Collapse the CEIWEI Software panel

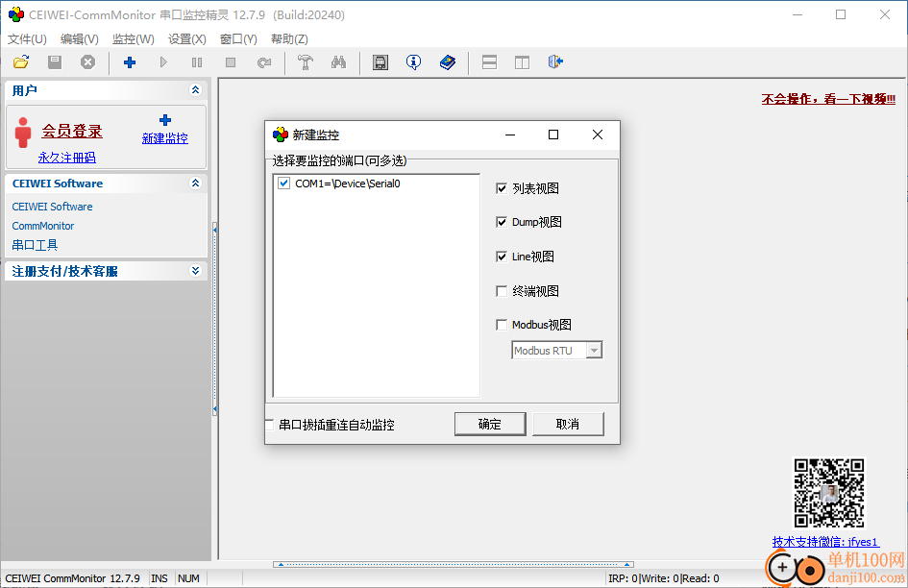(x=195, y=184)
